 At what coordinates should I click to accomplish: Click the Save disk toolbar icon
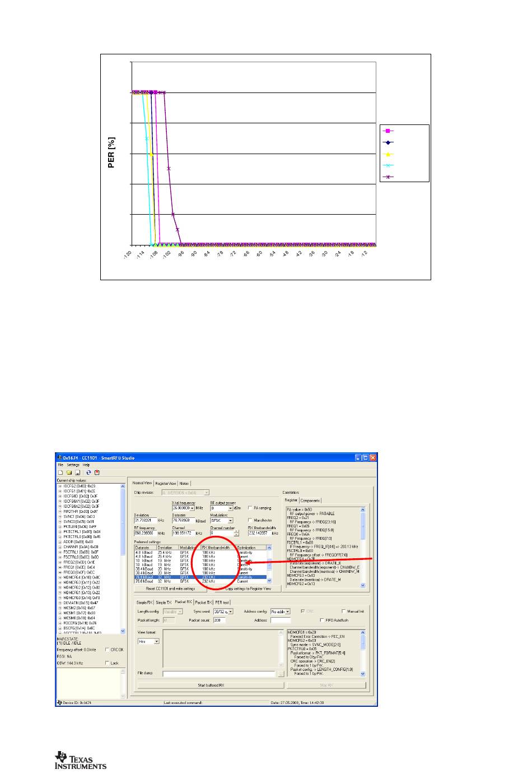pyautogui.click(x=77, y=472)
